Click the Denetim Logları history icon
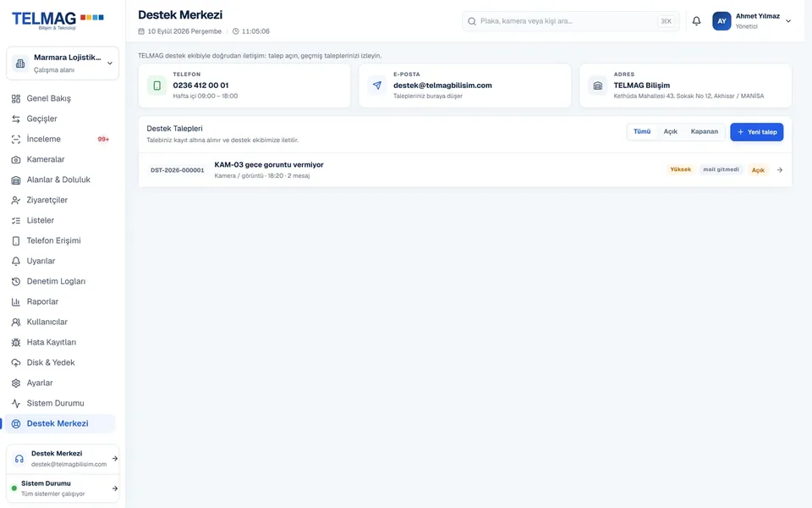 point(16,281)
